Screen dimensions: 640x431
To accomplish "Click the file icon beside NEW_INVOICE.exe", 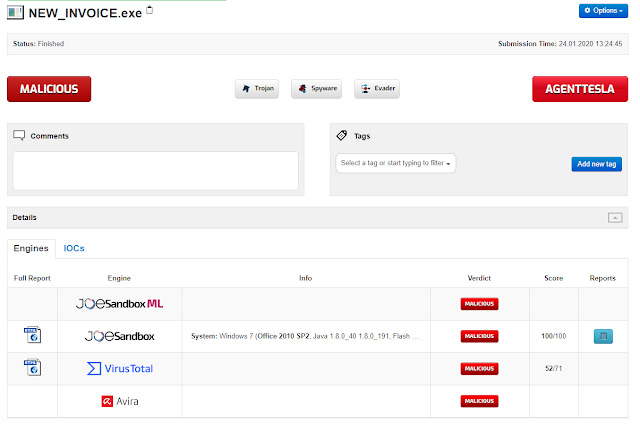I will coord(15,13).
